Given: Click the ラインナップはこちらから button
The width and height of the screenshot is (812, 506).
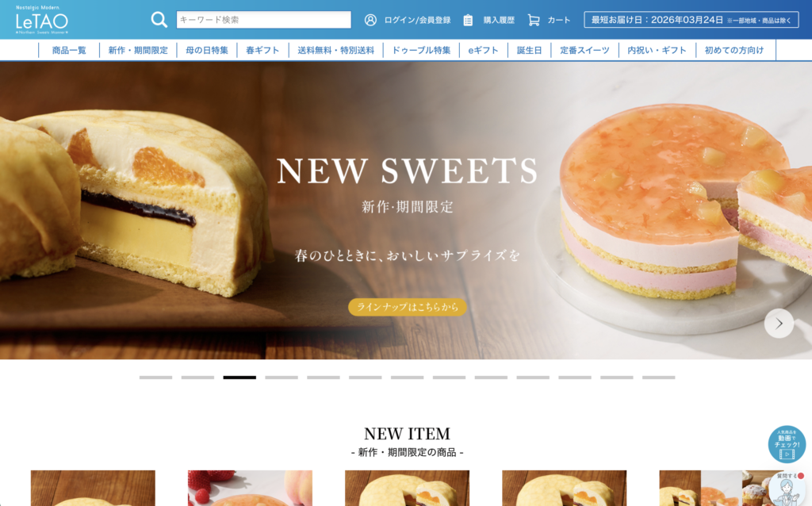Looking at the screenshot, I should pyautogui.click(x=408, y=307).
